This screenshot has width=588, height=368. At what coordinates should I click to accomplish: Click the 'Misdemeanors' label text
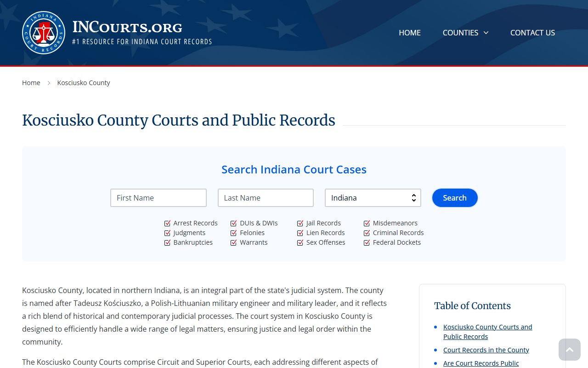point(395,223)
